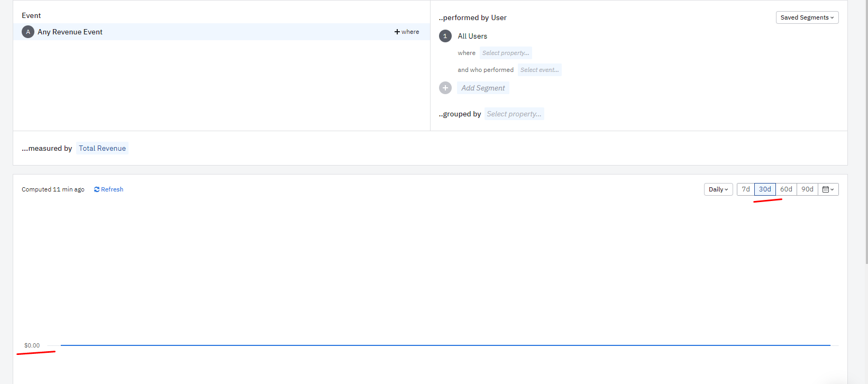868x384 pixels.
Task: Click the Refresh link
Action: pyautogui.click(x=108, y=189)
